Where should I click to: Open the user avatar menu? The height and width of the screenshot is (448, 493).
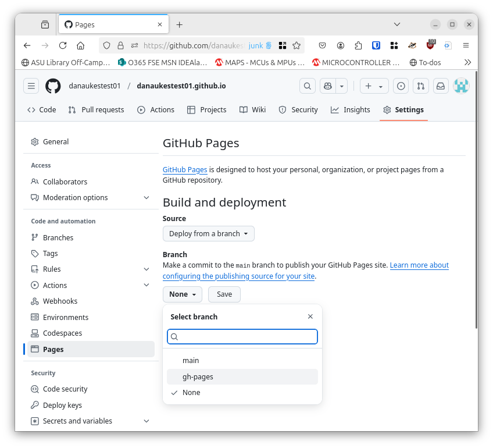click(x=461, y=86)
